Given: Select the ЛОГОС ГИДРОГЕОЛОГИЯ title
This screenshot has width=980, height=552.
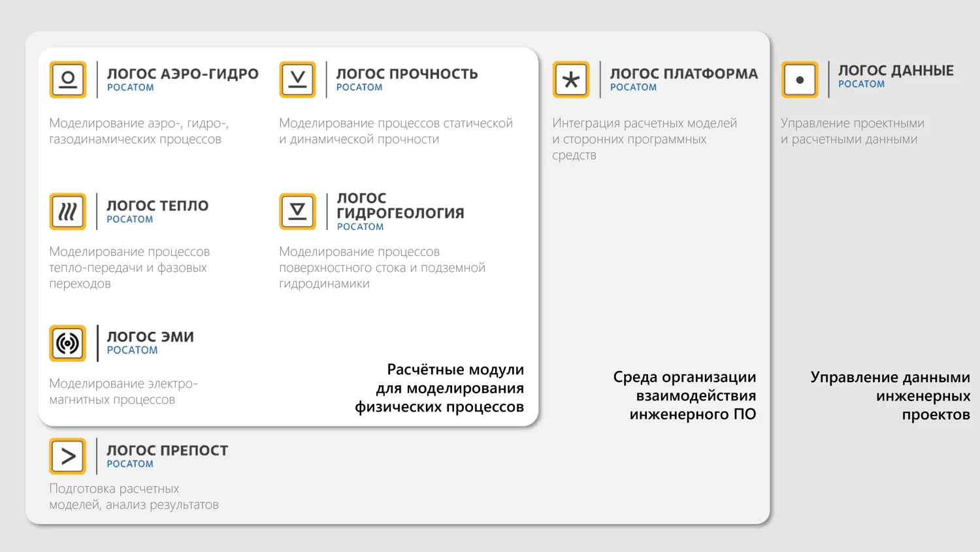Looking at the screenshot, I should (400, 205).
